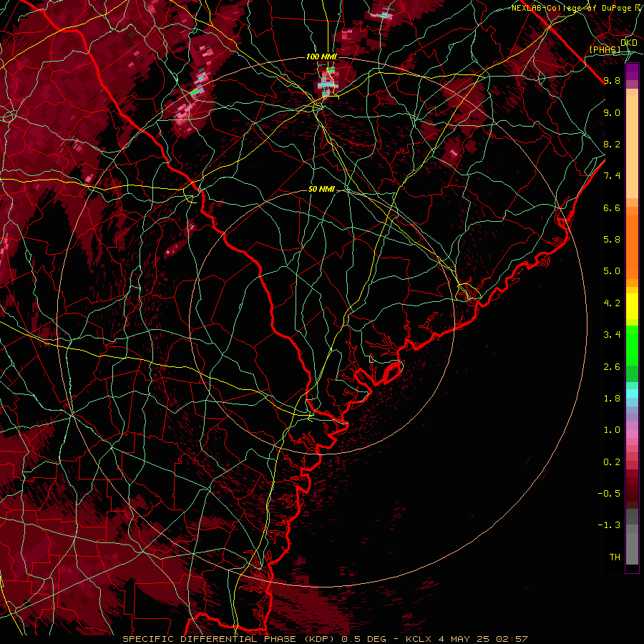Viewport: 644px width, 644px height.
Task: Click the 8.2 legend value
Action: [x=612, y=144]
